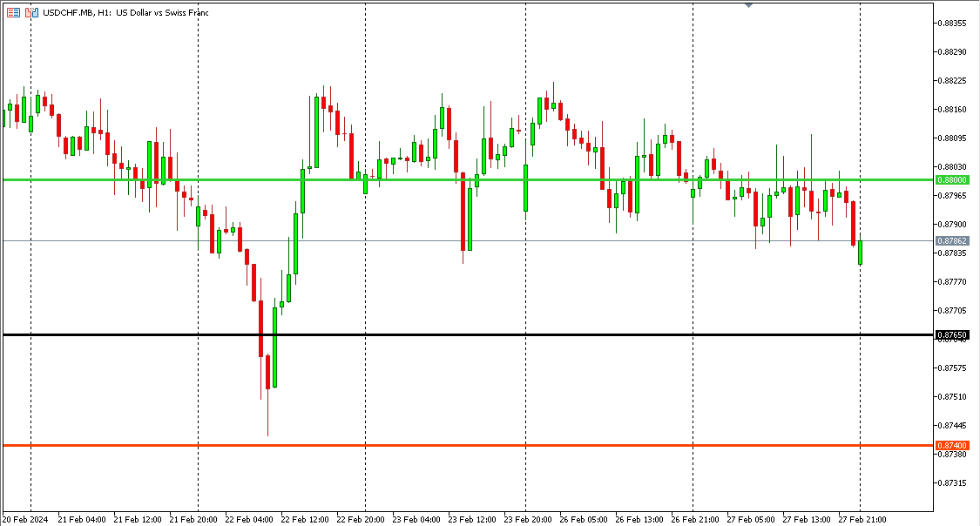Click the 22 Feb 20:00 time label
Viewport: 980px width, 526px height.
click(x=361, y=520)
